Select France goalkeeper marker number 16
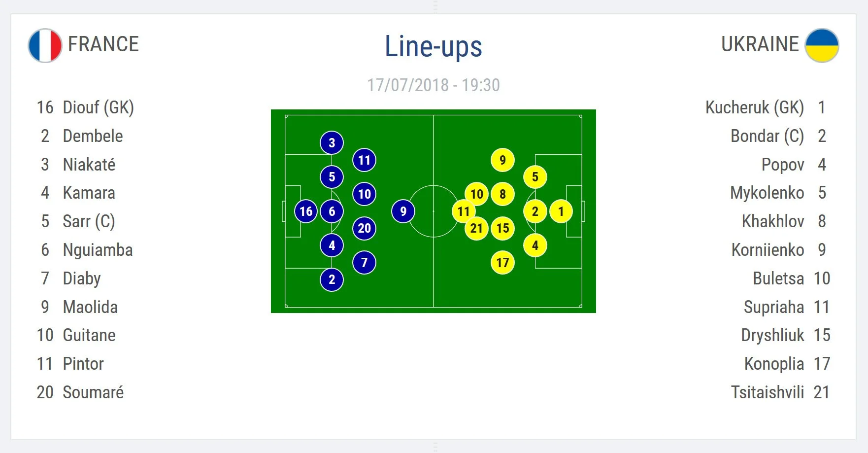This screenshot has width=868, height=453. pyautogui.click(x=306, y=211)
